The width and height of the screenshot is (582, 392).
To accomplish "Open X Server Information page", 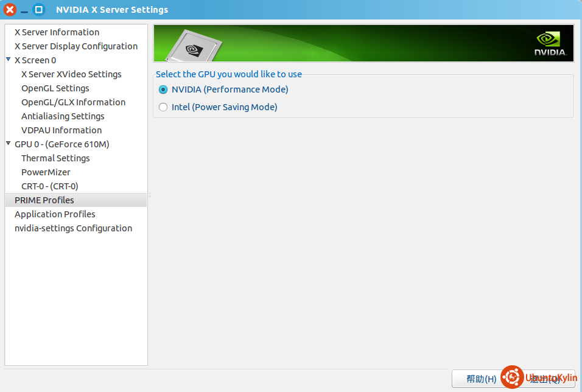I will 57,32.
